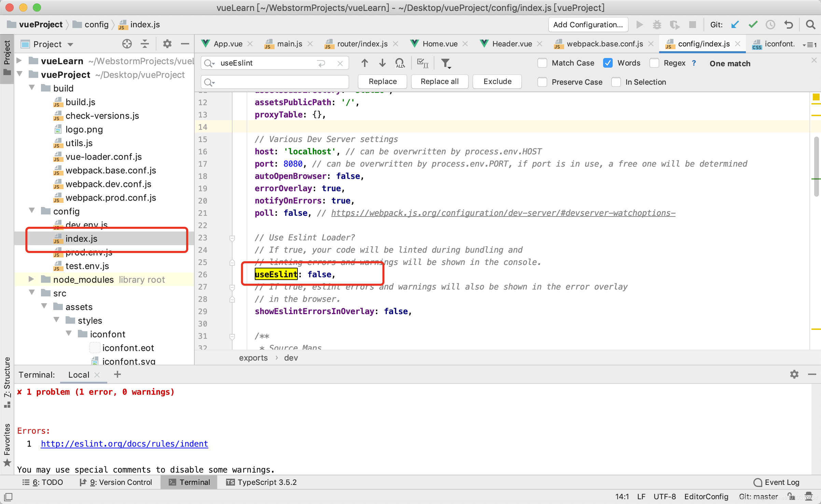
Task: Click Git: master branch in status bar
Action: pos(758,496)
